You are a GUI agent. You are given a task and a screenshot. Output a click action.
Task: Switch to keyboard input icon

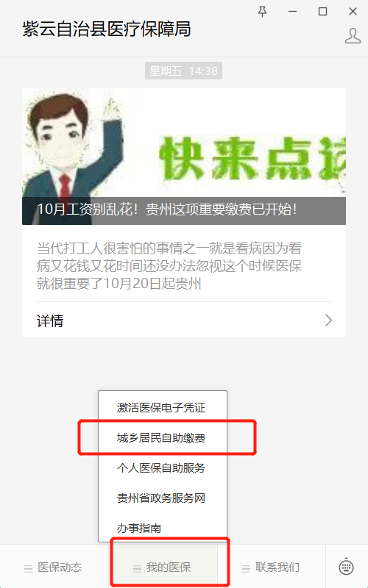346,567
